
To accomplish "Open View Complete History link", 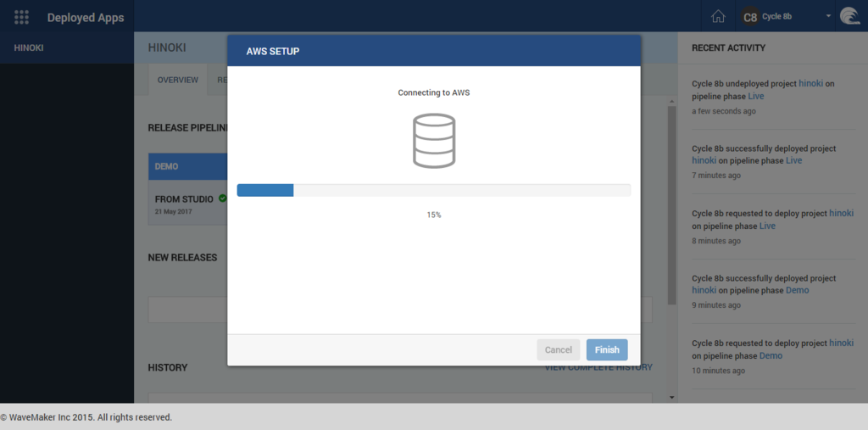I will tap(598, 367).
